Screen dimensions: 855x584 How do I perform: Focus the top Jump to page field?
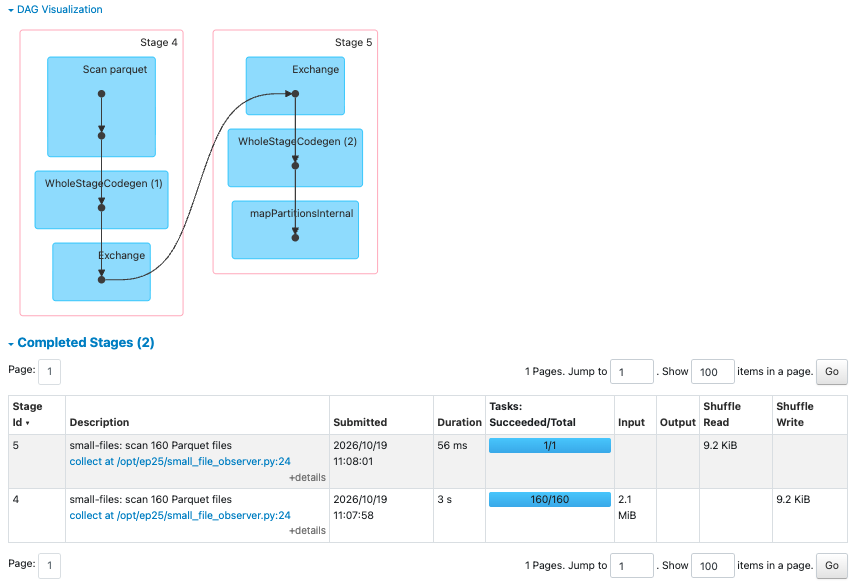tap(631, 372)
